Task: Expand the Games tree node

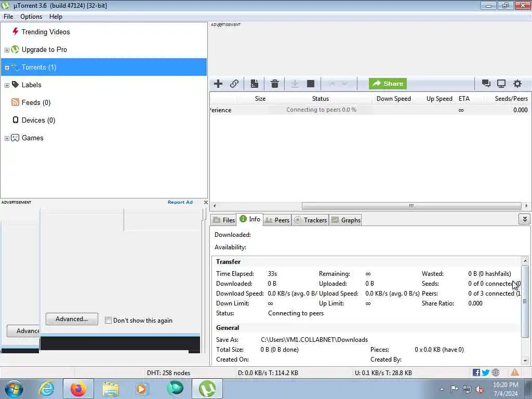Action: [7, 138]
